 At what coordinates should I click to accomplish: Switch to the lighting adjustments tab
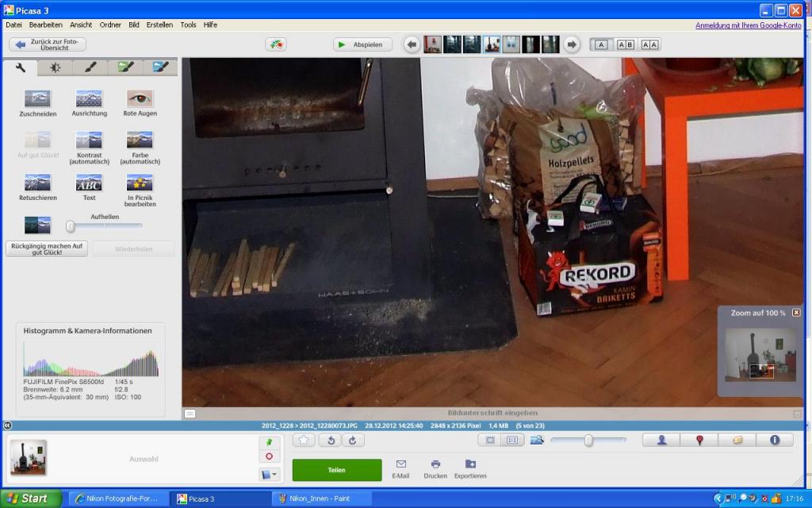(x=56, y=67)
